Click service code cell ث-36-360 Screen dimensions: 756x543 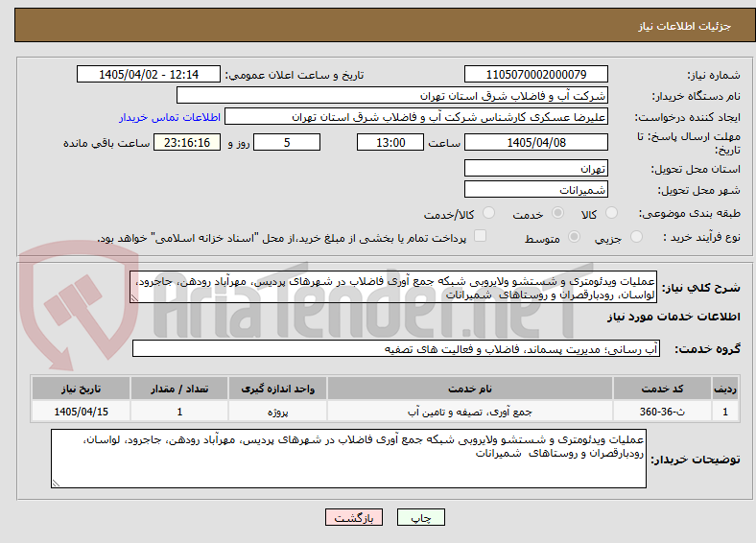click(663, 412)
